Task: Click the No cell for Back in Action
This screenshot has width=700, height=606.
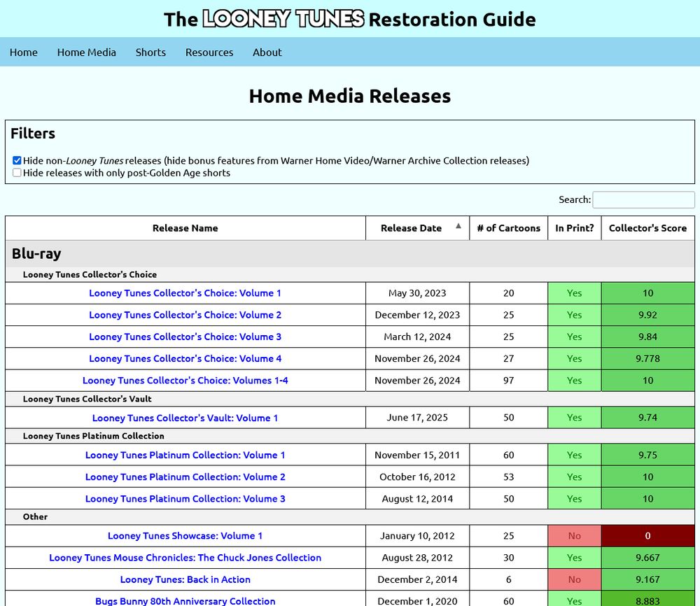Action: [575, 579]
